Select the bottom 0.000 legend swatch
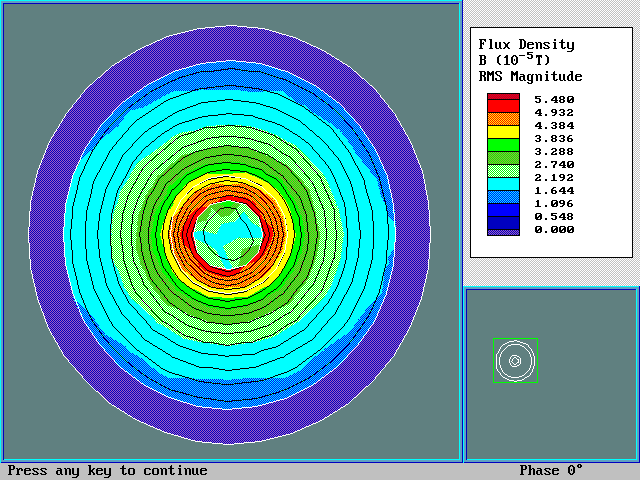This screenshot has height=480, width=640. point(503,230)
